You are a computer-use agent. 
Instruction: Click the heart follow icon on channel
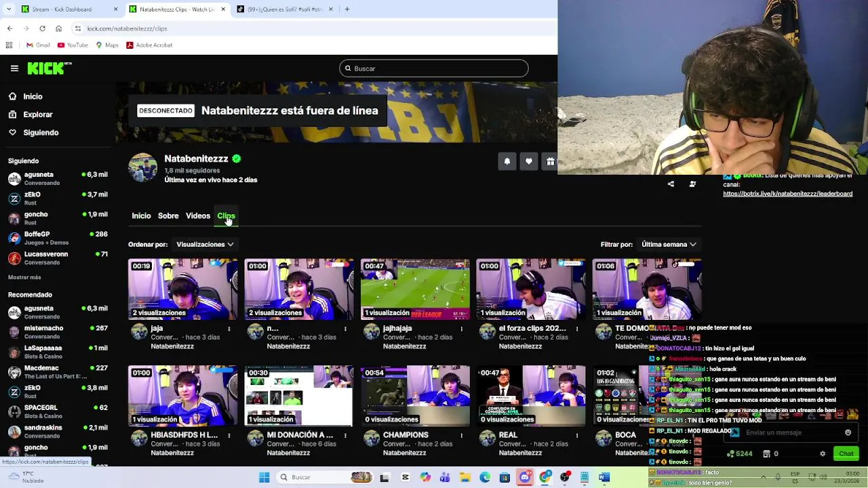[x=529, y=161]
